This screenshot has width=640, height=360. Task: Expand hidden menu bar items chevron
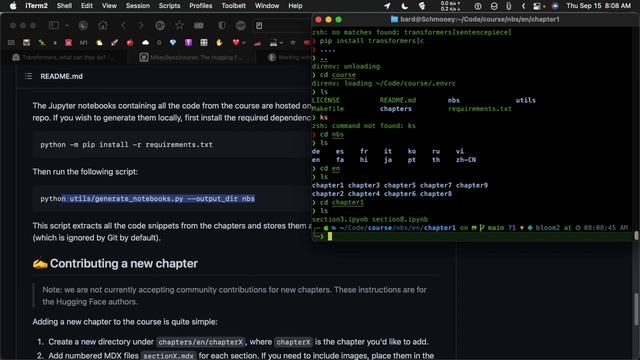click(523, 6)
